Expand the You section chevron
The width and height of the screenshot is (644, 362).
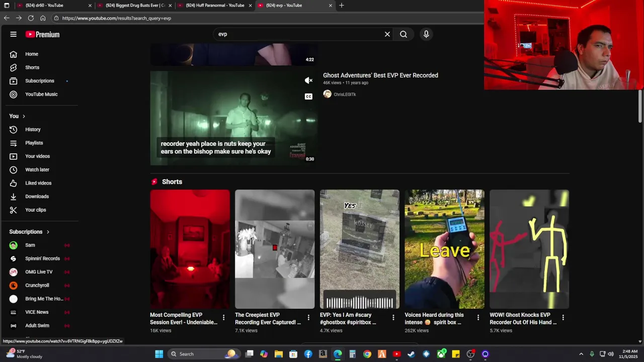pyautogui.click(x=24, y=116)
